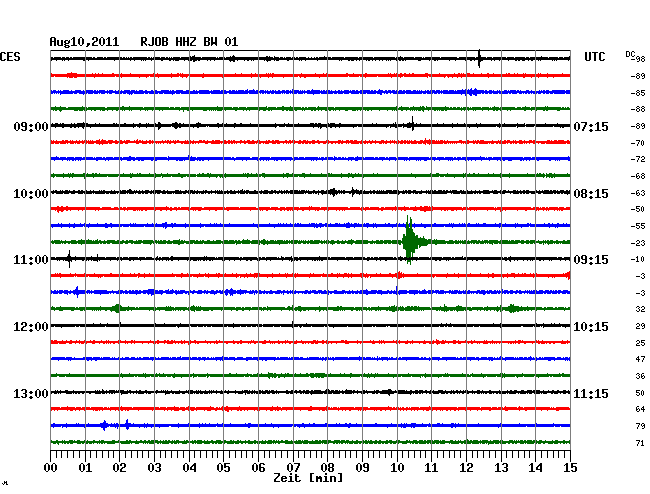Click the CES time zone label
The width and height of the screenshot is (650, 494).
pyautogui.click(x=10, y=57)
